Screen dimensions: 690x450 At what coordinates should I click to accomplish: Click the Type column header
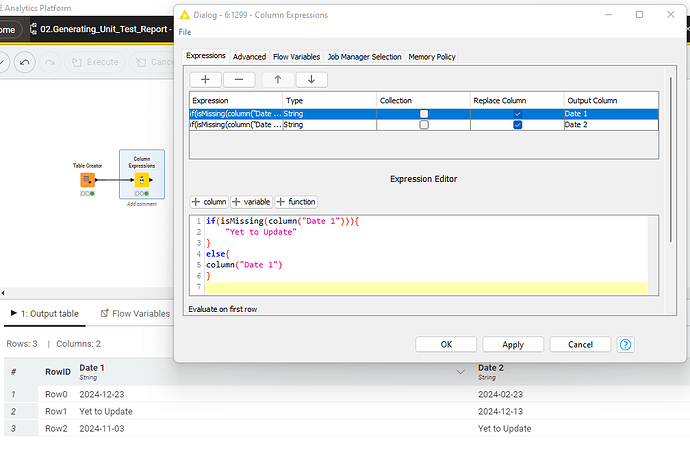[329, 101]
